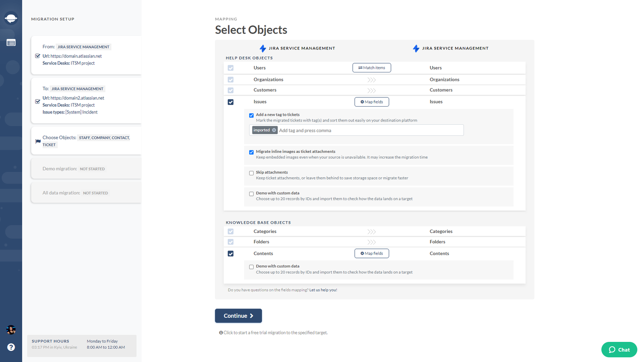This screenshot has width=644, height=362.
Task: Click the source Jira Service Management lightning logo
Action: [x=263, y=48]
